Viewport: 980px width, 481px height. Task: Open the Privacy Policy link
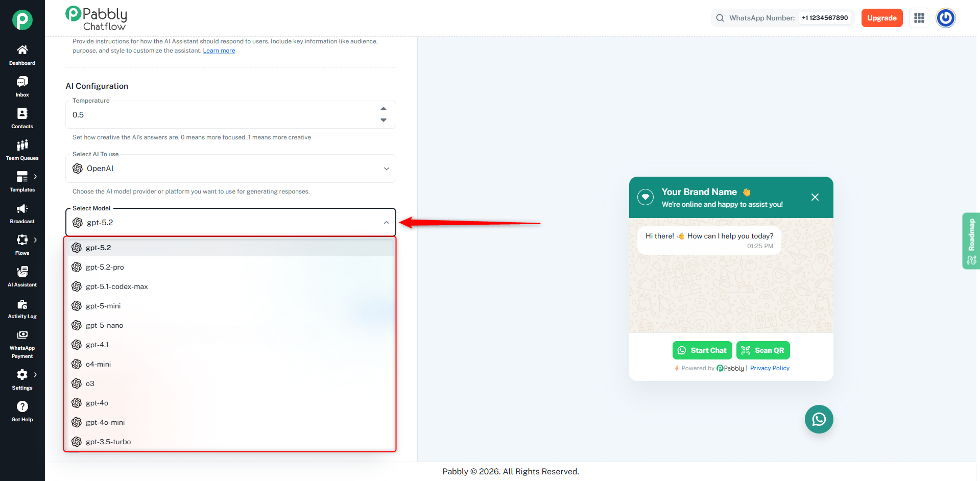click(770, 368)
